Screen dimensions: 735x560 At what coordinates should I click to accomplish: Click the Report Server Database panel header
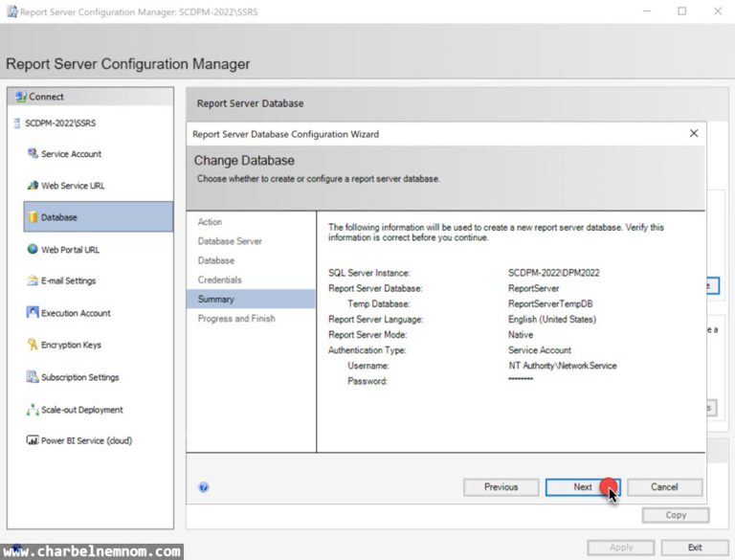tap(251, 103)
